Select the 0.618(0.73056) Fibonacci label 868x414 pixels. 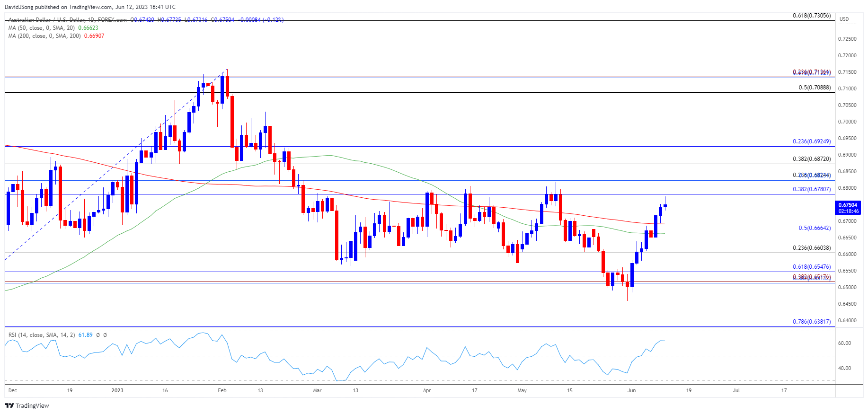pyautogui.click(x=812, y=16)
